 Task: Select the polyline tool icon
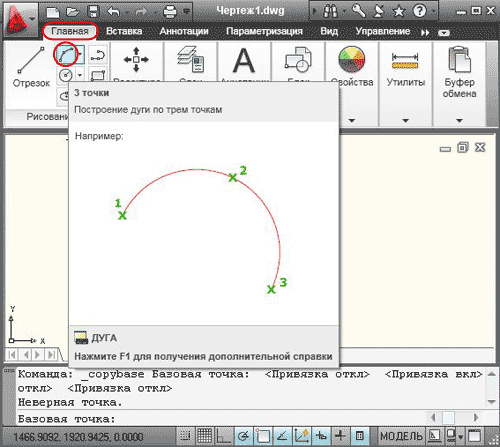98,55
